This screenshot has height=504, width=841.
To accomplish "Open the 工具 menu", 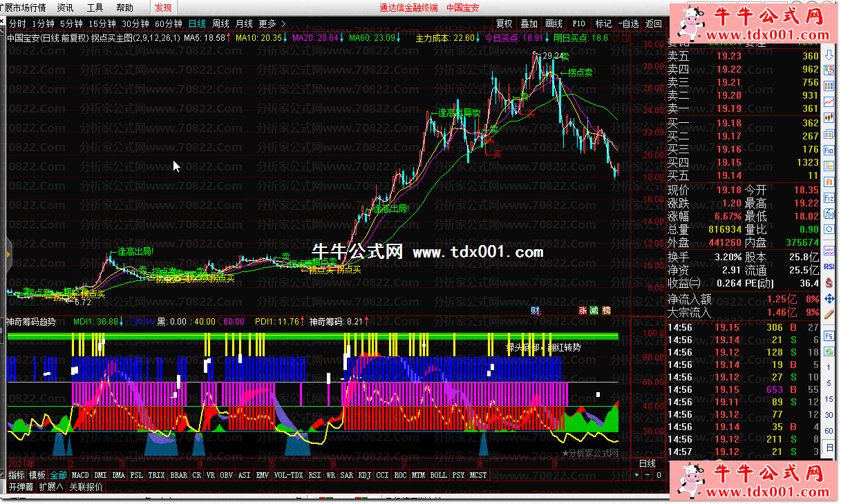I will pos(95,8).
